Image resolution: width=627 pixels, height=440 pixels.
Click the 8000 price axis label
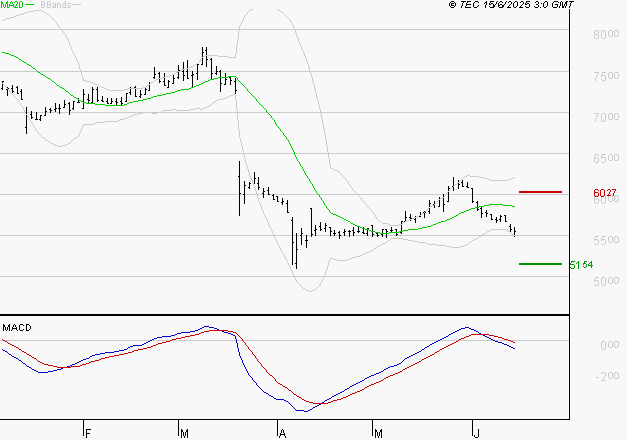(606, 34)
